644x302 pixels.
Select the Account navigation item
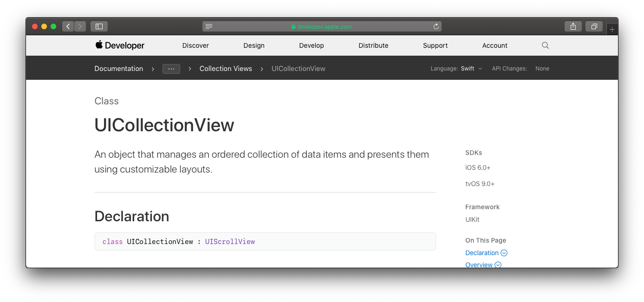494,45
